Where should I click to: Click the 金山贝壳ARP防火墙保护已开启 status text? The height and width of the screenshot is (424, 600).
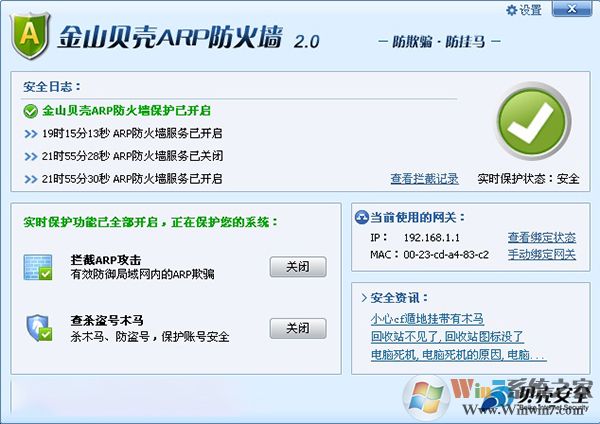(x=126, y=111)
